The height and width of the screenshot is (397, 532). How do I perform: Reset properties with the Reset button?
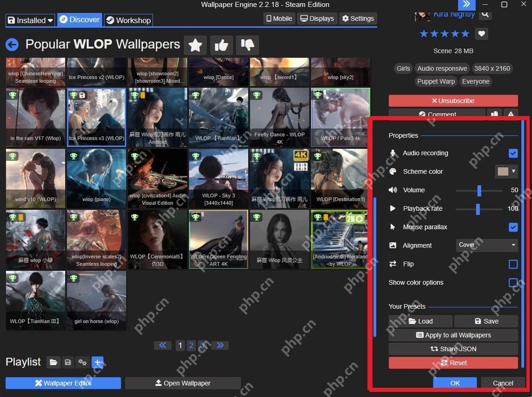[x=453, y=363]
